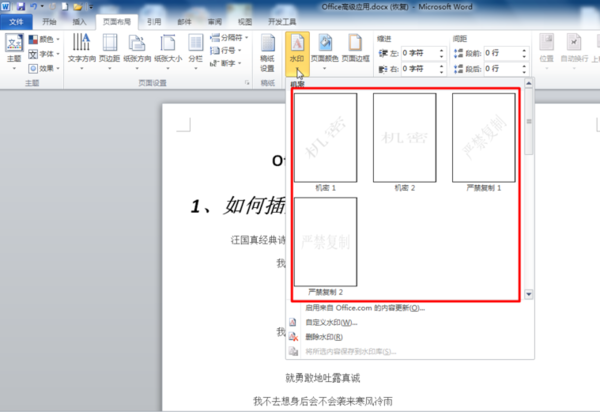Click 删除水印 remove watermark
This screenshot has height=412, width=600.
[x=324, y=337]
